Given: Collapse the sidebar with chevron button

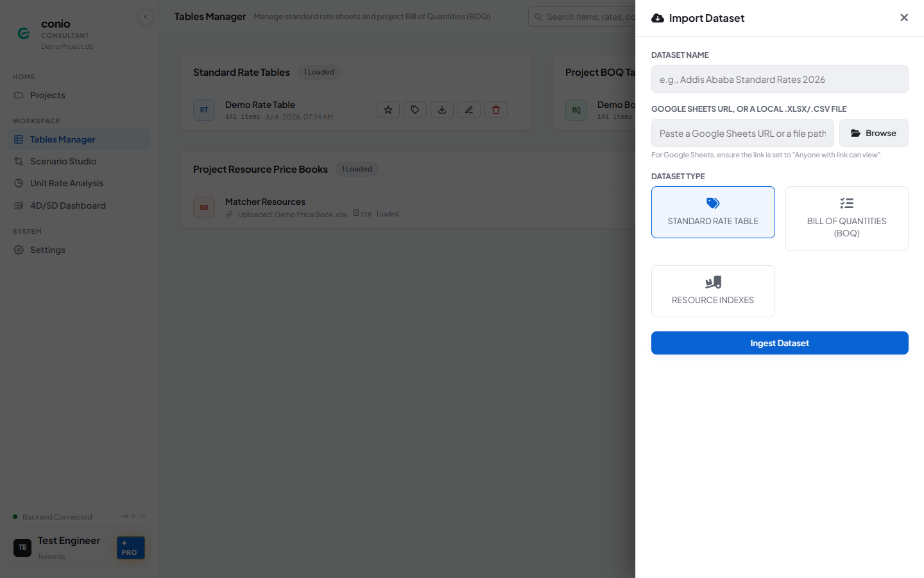Looking at the screenshot, I should pyautogui.click(x=146, y=17).
